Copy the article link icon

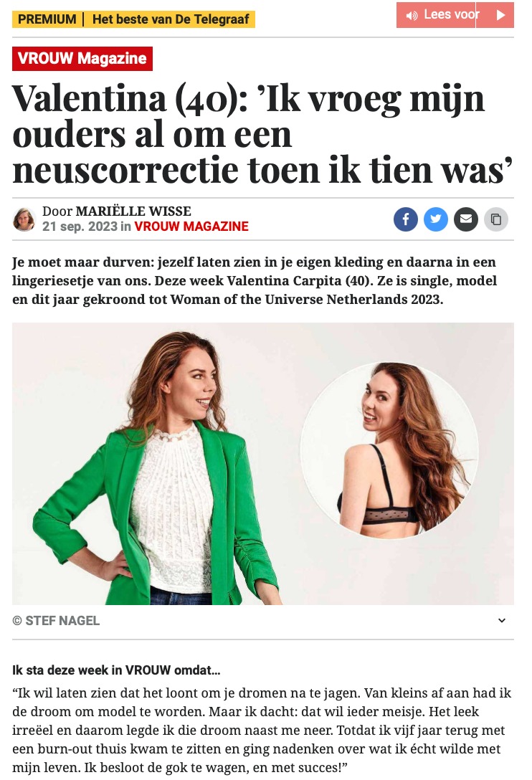point(496,219)
